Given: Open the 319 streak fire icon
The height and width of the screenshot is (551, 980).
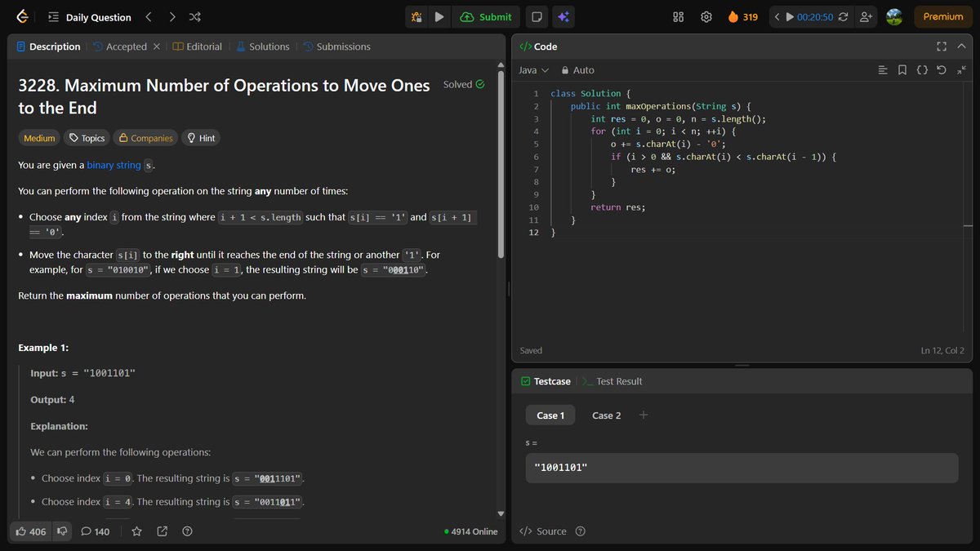Looking at the screenshot, I should click(x=742, y=16).
